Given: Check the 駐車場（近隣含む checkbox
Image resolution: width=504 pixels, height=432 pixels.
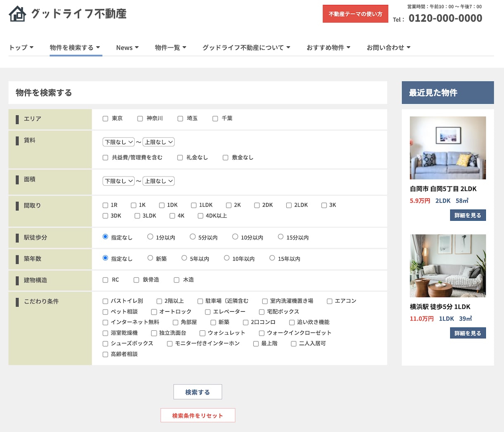Looking at the screenshot, I should (x=200, y=301).
